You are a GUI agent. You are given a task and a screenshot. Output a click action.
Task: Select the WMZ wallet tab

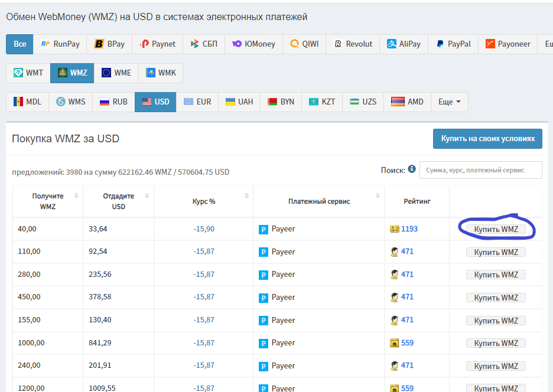[72, 73]
